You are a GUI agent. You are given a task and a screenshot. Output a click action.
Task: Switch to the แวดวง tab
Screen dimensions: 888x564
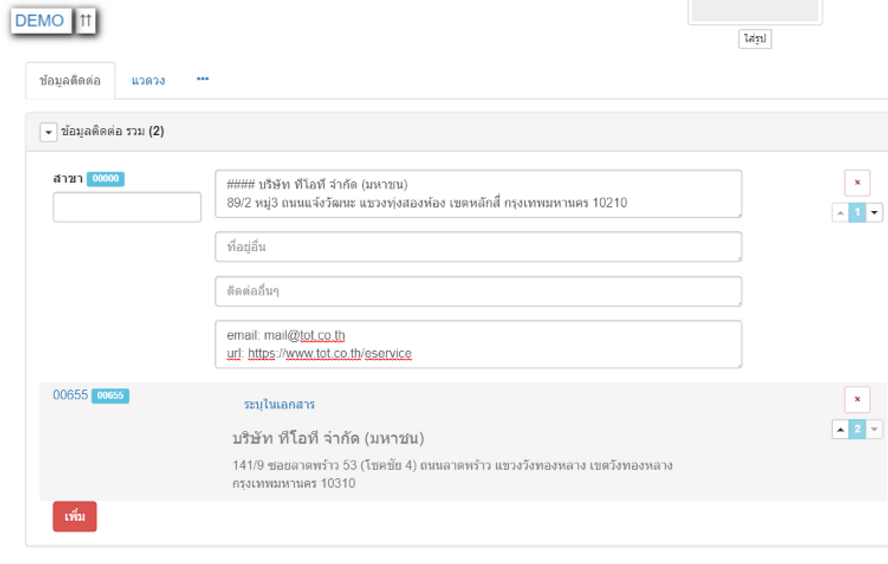pyautogui.click(x=148, y=80)
